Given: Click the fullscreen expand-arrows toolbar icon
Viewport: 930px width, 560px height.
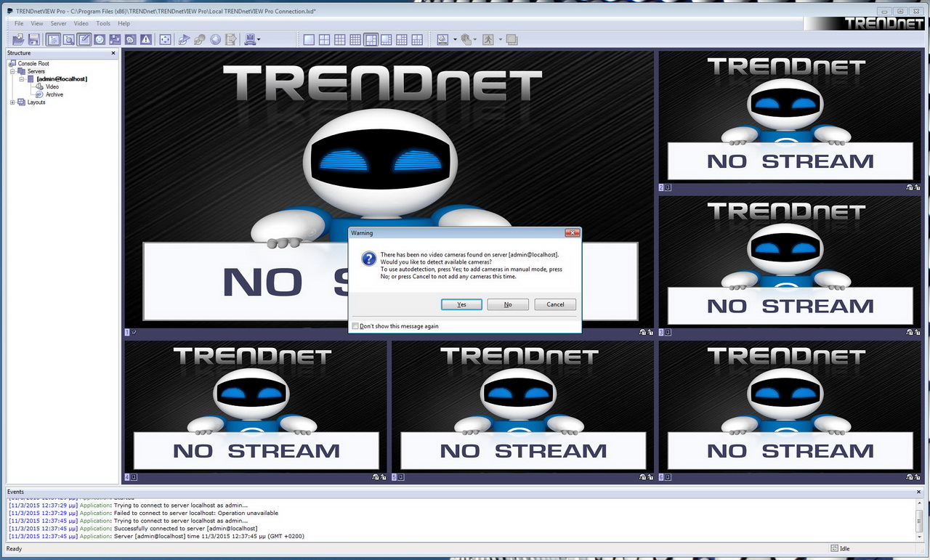Looking at the screenshot, I should (165, 39).
